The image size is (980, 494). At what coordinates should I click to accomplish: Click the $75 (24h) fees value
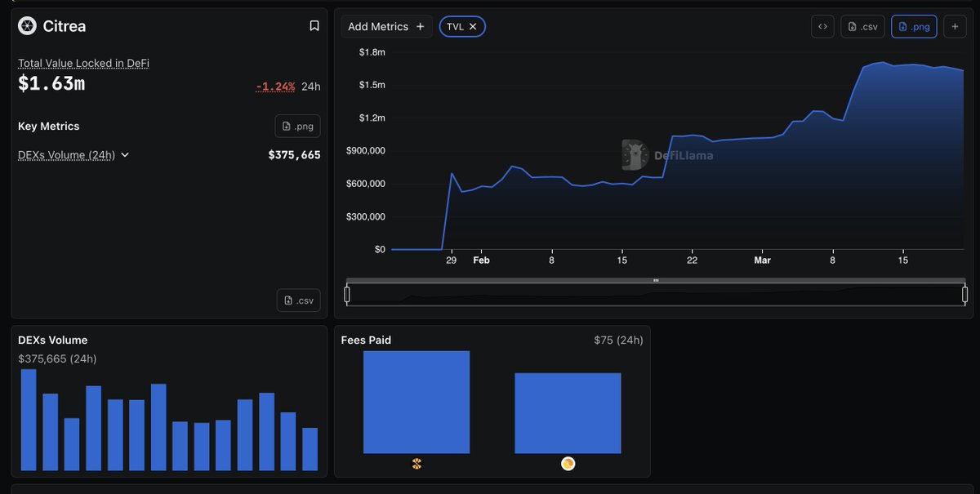618,340
